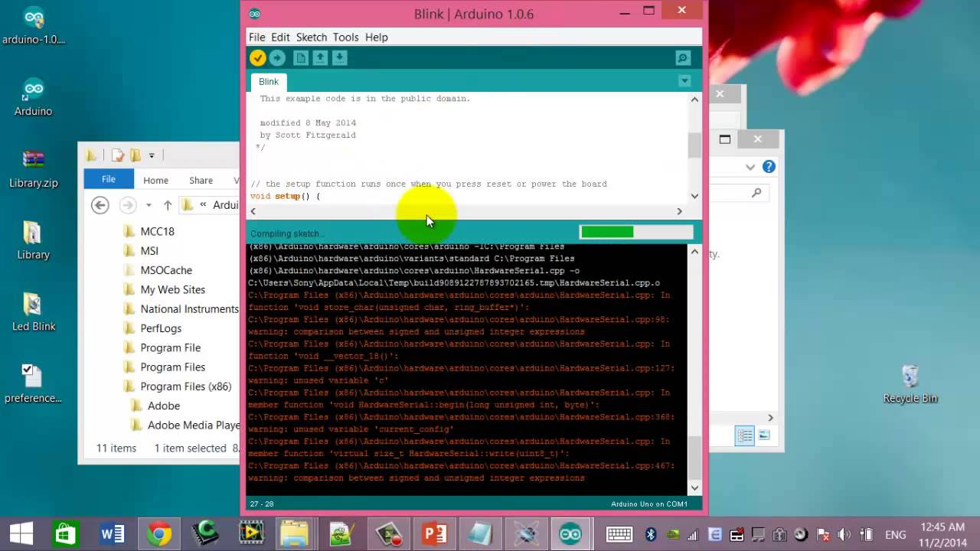Open the Arduino desktop shortcut icon
The width and height of the screenshot is (980, 551).
tap(34, 96)
